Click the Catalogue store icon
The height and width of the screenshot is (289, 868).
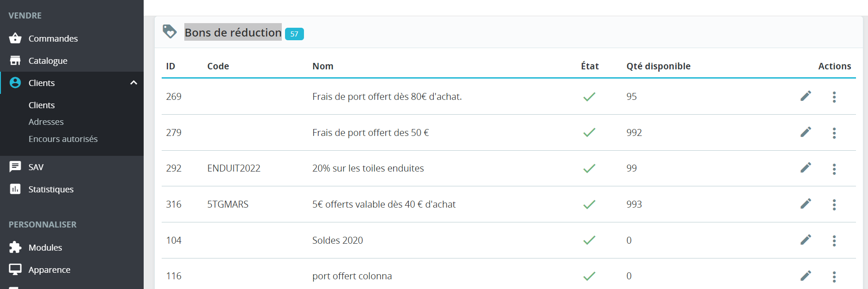[x=15, y=61]
